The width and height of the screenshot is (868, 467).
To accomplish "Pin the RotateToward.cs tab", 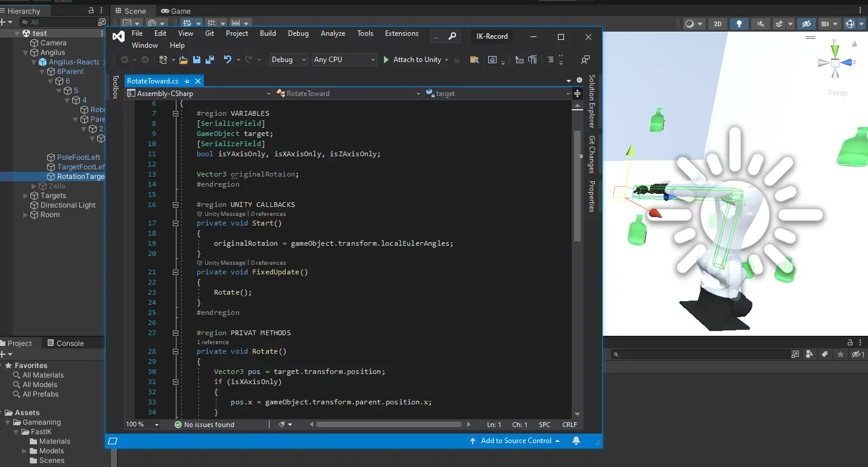I will coord(187,81).
